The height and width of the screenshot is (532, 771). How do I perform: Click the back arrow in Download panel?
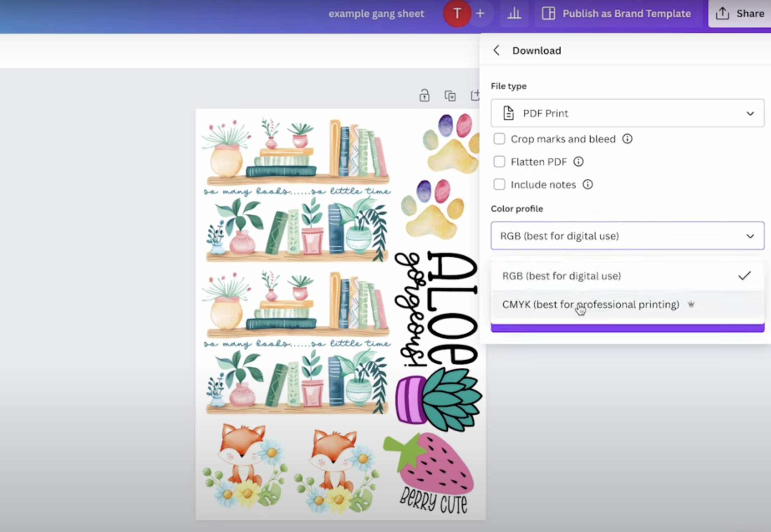pyautogui.click(x=497, y=50)
